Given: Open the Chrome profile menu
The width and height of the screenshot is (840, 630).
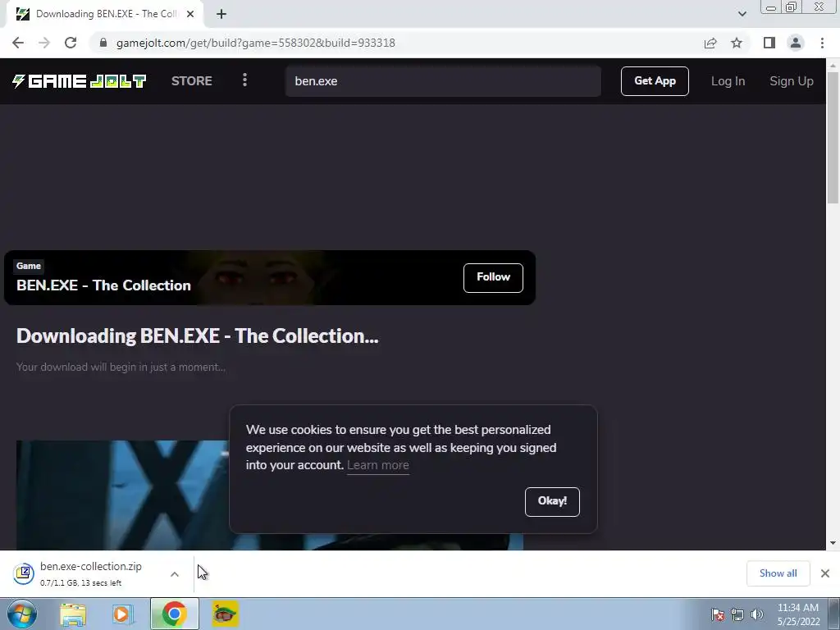Looking at the screenshot, I should (x=796, y=43).
